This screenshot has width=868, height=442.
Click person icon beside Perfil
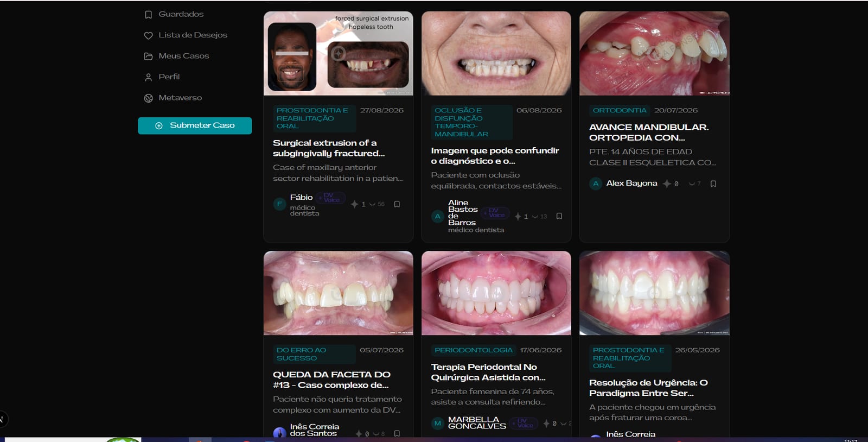[x=148, y=78]
